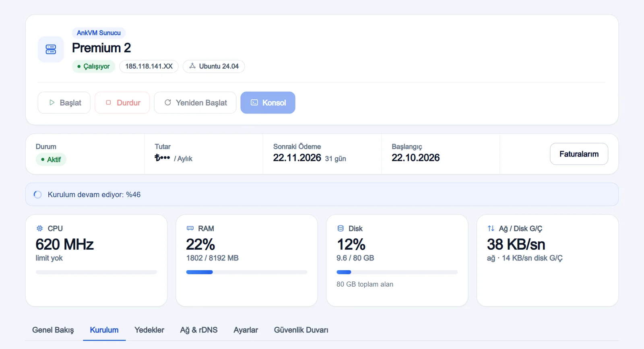Click the Disk usage progress bar
Image resolution: width=644 pixels, height=349 pixels.
[x=397, y=272]
